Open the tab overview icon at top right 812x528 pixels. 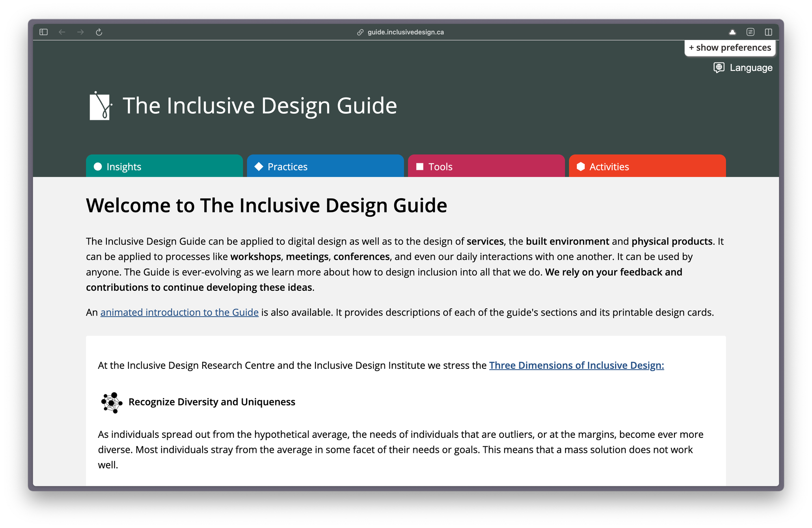[x=768, y=32]
